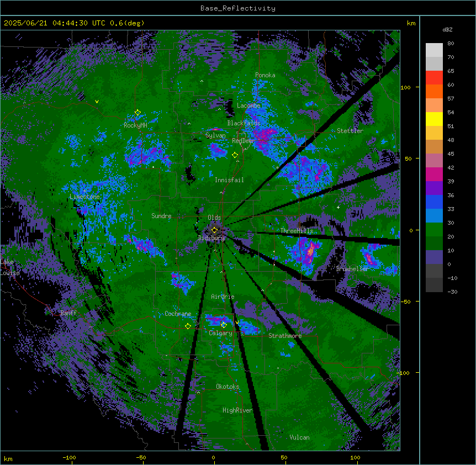Click the km label on the horizontal axis
The height and width of the screenshot is (465, 476).
point(8,458)
